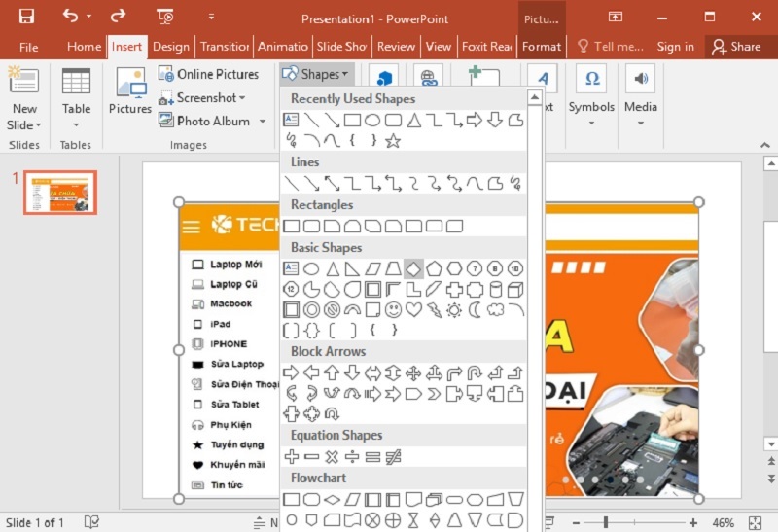This screenshot has height=532, width=778.
Task: Switch to the Design tab
Action: [x=170, y=46]
